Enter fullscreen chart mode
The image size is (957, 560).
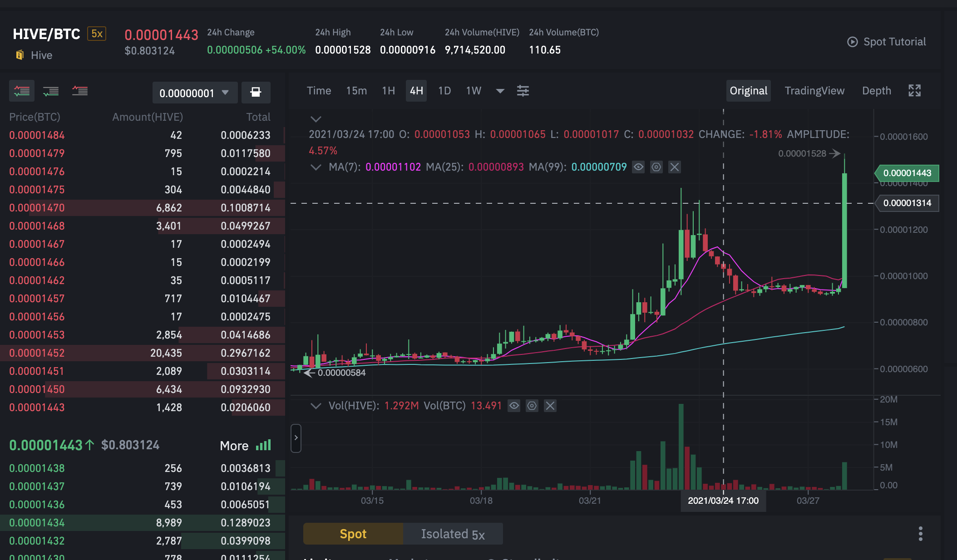coord(914,91)
